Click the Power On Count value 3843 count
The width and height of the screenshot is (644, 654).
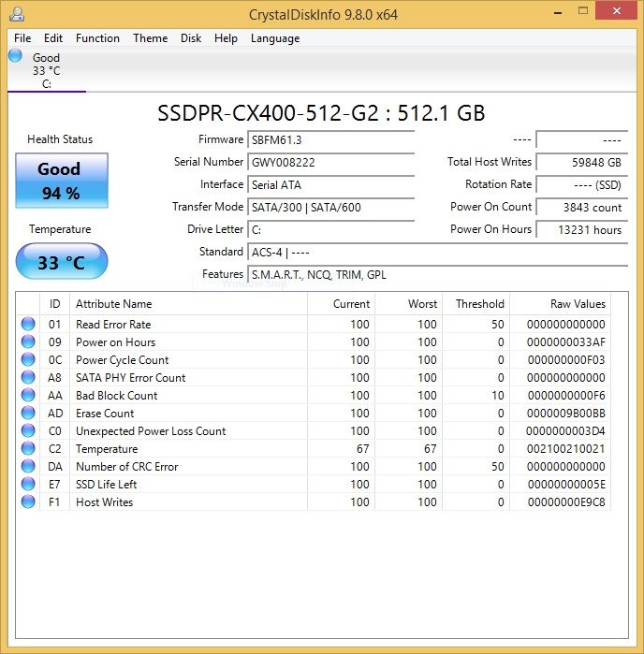pos(582,208)
